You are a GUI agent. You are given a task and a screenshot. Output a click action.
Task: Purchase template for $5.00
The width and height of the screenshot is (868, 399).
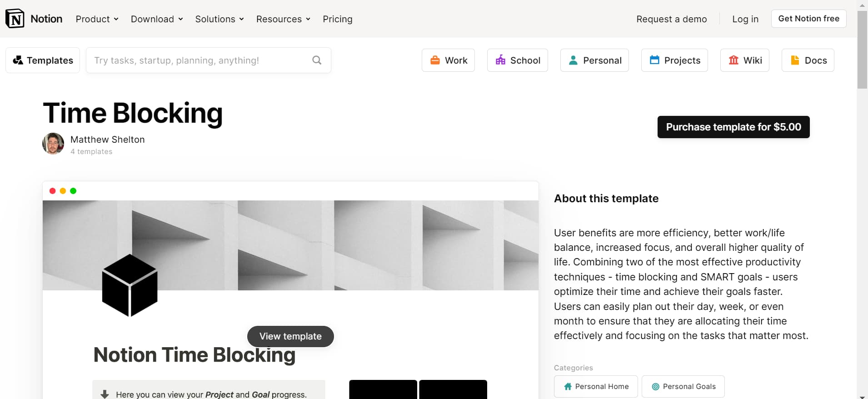(733, 127)
